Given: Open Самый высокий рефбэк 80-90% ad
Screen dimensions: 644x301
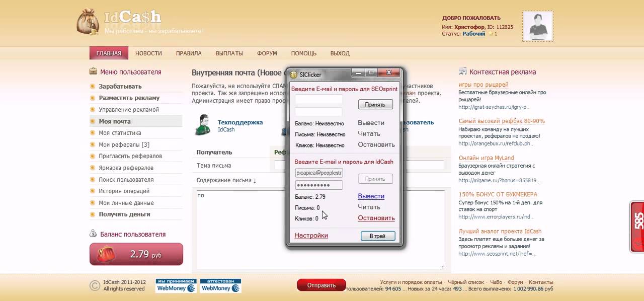Looking at the screenshot, I should [502, 121].
